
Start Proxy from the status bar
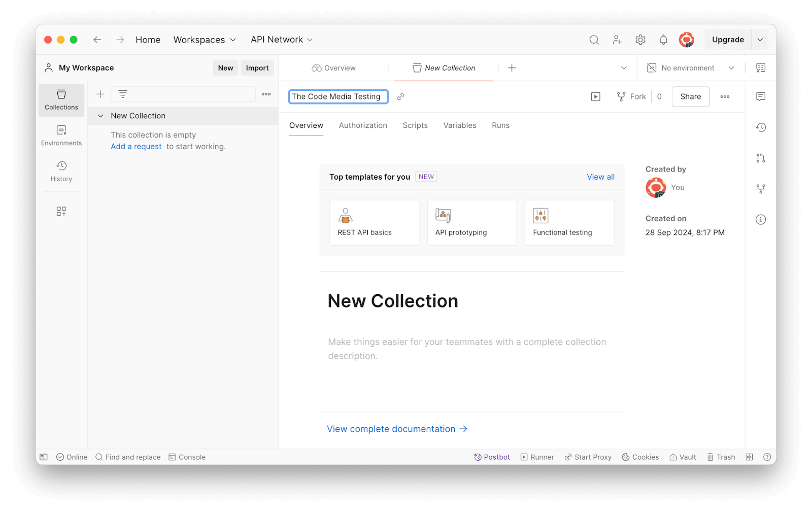point(588,457)
